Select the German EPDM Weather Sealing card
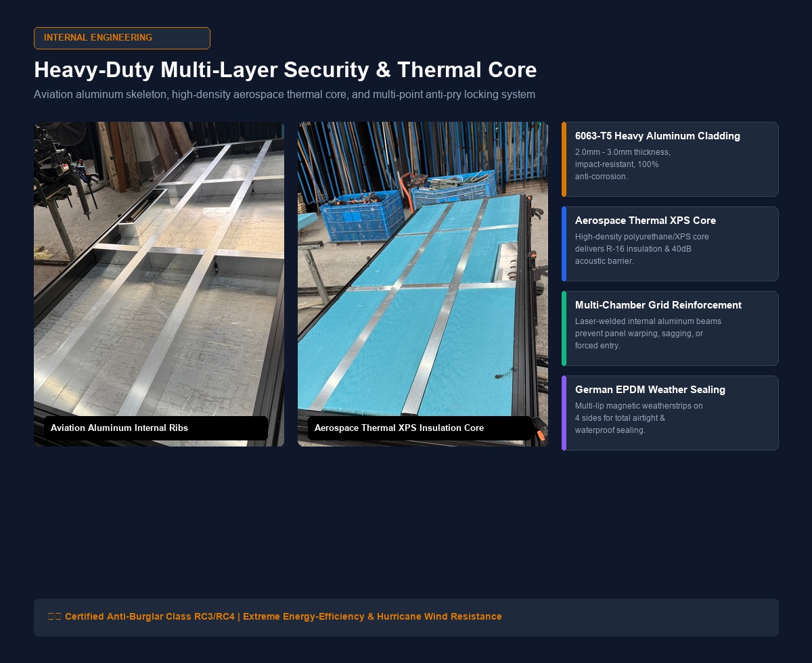The width and height of the screenshot is (812, 663). point(670,413)
